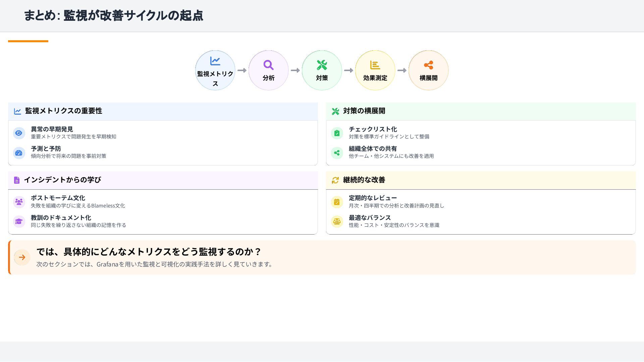Click the calendar icon beside 定期的なレビュー
This screenshot has height=362, width=644.
[337, 202]
